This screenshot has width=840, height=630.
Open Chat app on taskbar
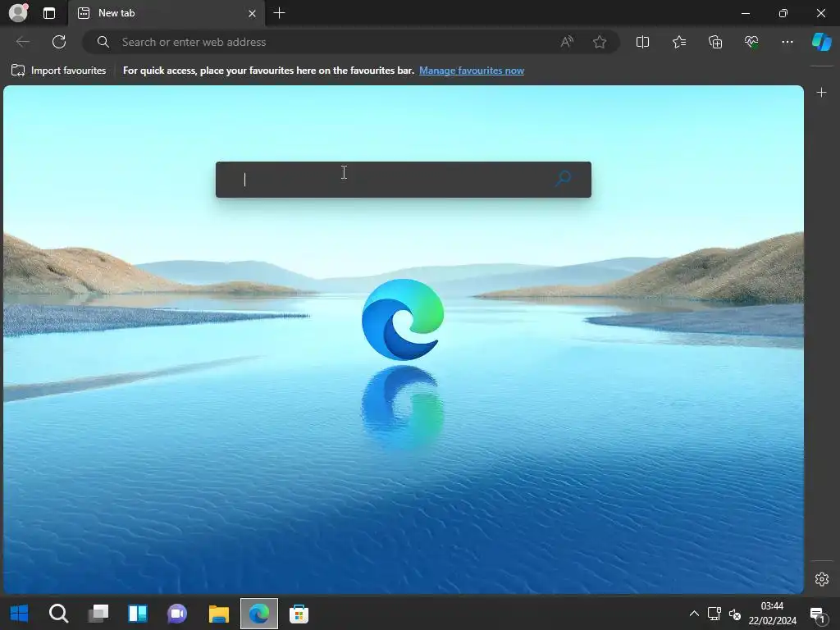click(x=177, y=614)
